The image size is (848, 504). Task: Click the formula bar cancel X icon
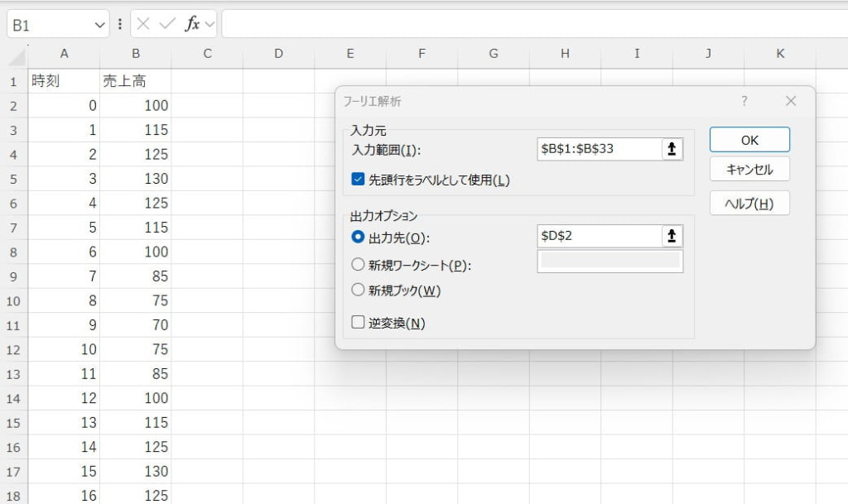[143, 24]
